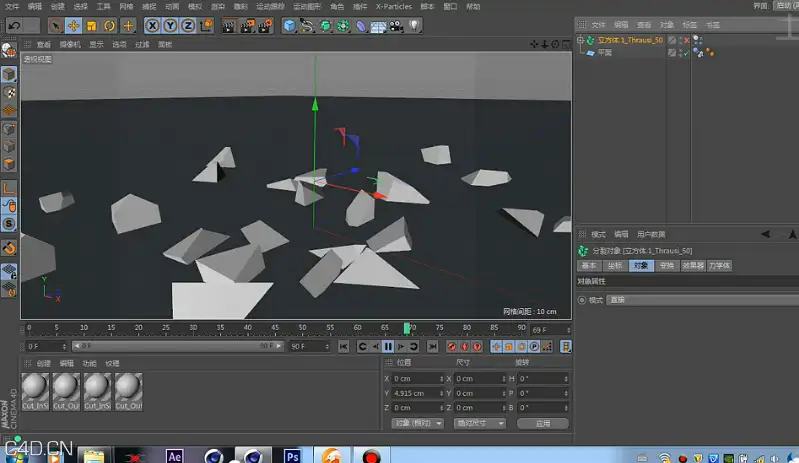Open the Deformer objects icon
The image size is (799, 463).
(361, 25)
